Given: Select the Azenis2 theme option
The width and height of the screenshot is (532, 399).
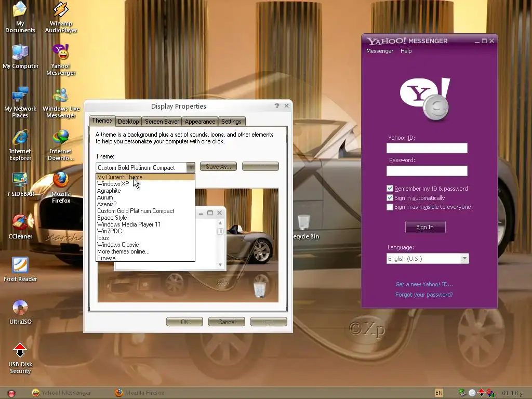Looking at the screenshot, I should (x=145, y=204).
